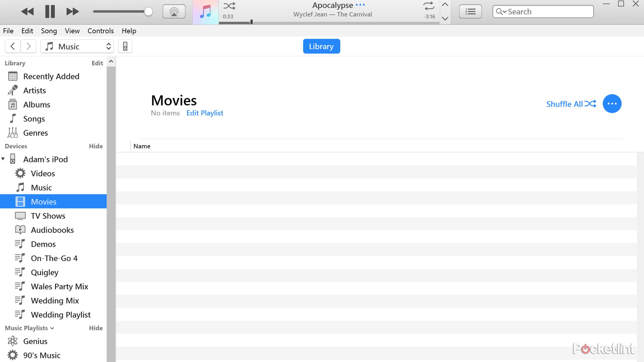644x362 pixels.
Task: Click the song progress bar
Action: click(329, 23)
